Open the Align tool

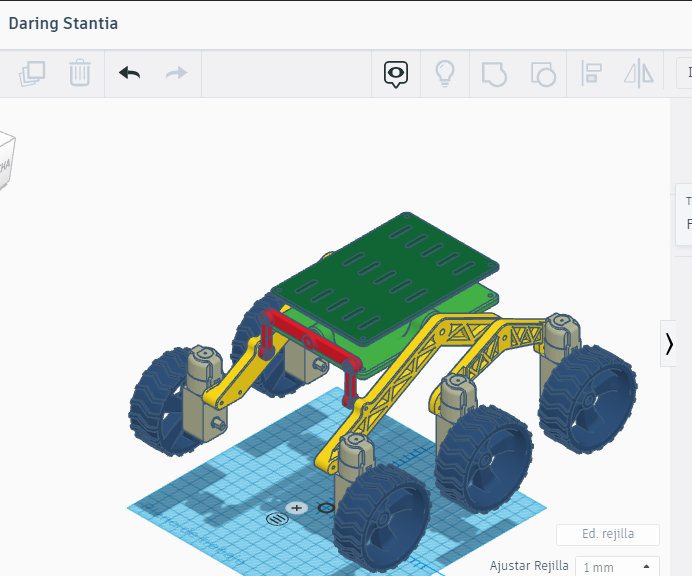coord(591,73)
